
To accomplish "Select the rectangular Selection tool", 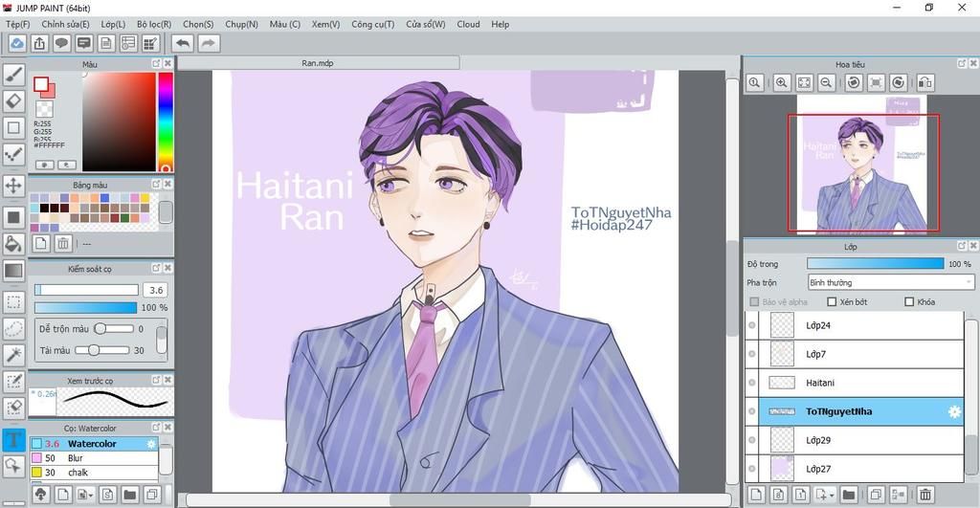I will click(x=13, y=302).
